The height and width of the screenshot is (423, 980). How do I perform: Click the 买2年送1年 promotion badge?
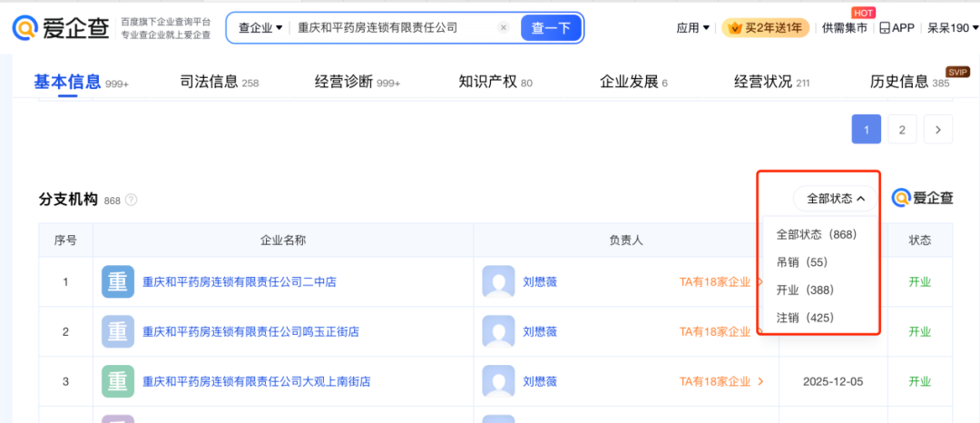[x=765, y=28]
